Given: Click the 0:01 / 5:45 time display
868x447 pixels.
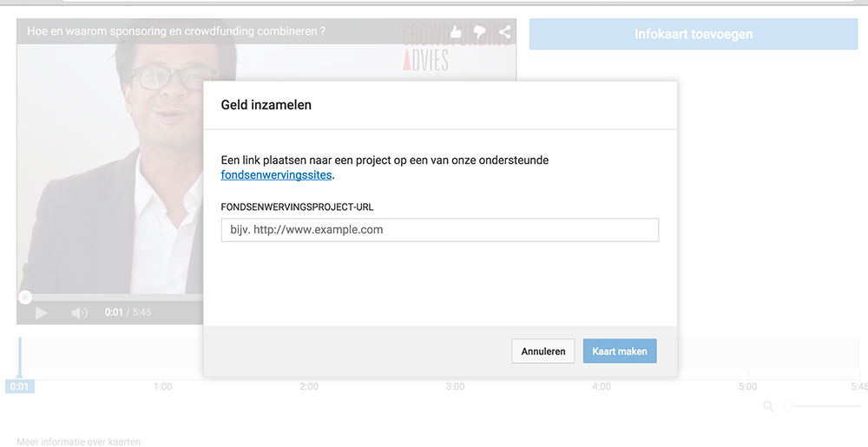Looking at the screenshot, I should 128,312.
